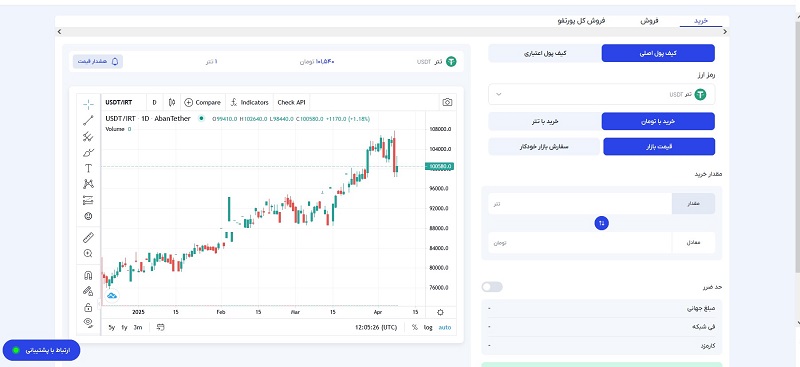Select the 1y time range

pyautogui.click(x=124, y=327)
